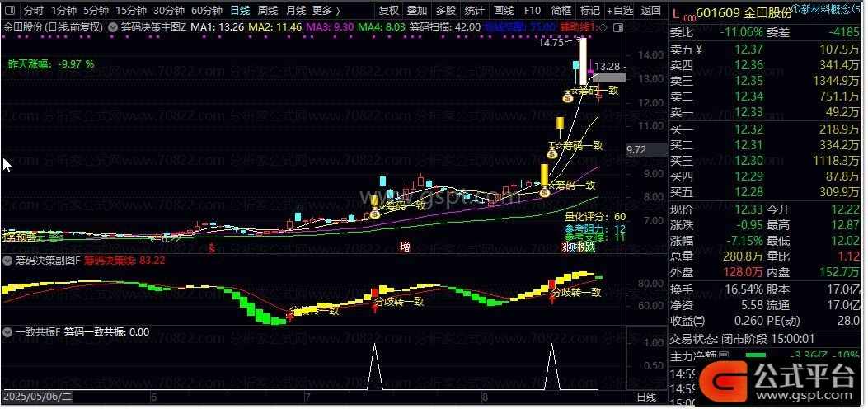This screenshot has width=868, height=409.
Task: Click the first 一致共振 spike marker
Action: 375,366
